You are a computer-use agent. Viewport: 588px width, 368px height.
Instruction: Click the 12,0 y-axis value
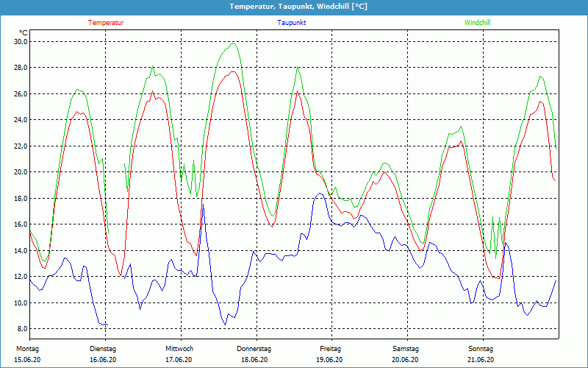21,277
